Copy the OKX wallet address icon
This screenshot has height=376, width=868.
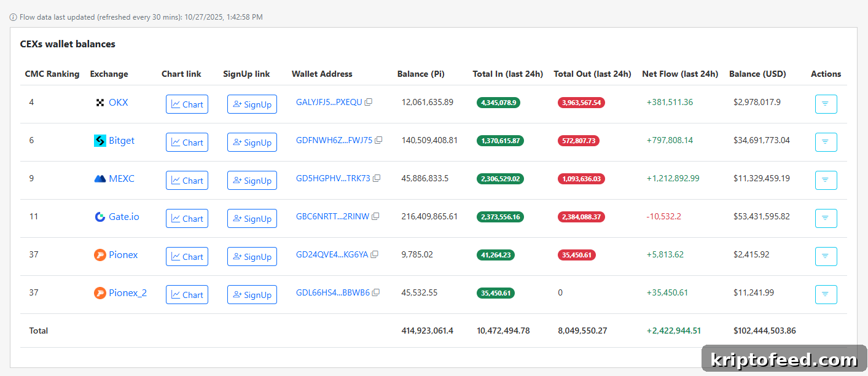pos(369,103)
